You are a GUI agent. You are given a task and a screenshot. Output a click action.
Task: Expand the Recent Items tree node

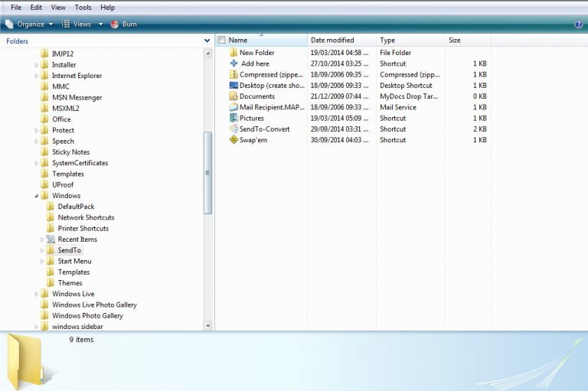(x=42, y=239)
